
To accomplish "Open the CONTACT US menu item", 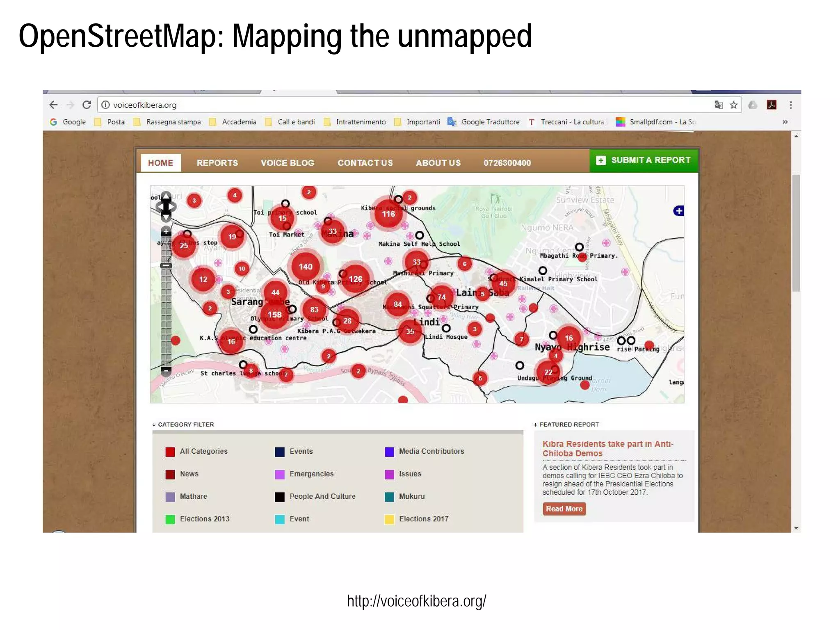I will (x=365, y=163).
